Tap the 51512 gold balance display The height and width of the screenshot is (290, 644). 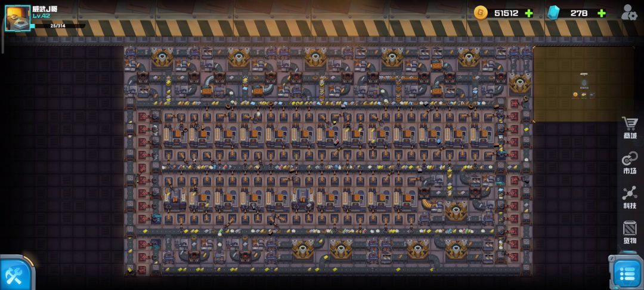(506, 13)
